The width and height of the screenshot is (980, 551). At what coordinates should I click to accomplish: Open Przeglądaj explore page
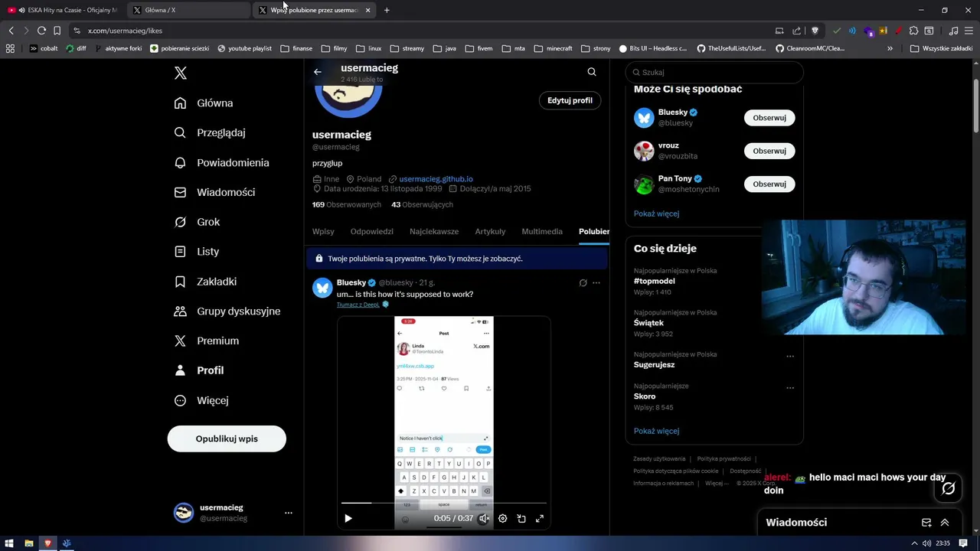210,132
